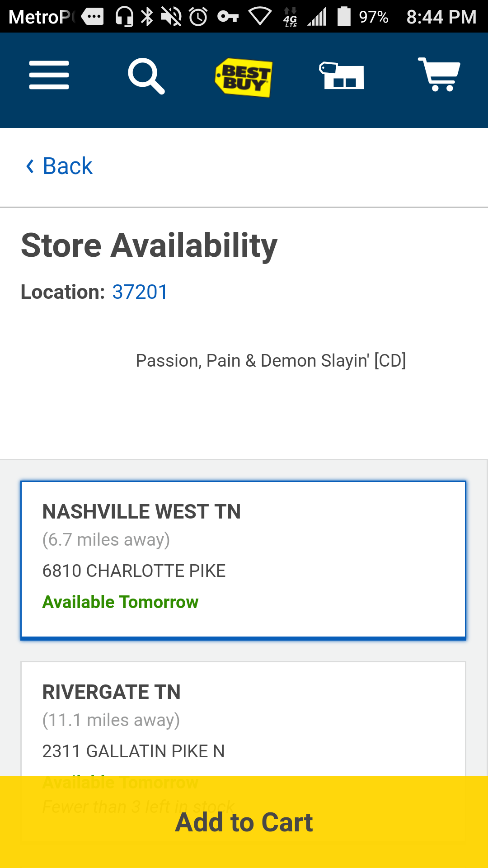Tap the 6810 Charlotte Pike address
Screen dimensions: 488x868
click(x=134, y=571)
